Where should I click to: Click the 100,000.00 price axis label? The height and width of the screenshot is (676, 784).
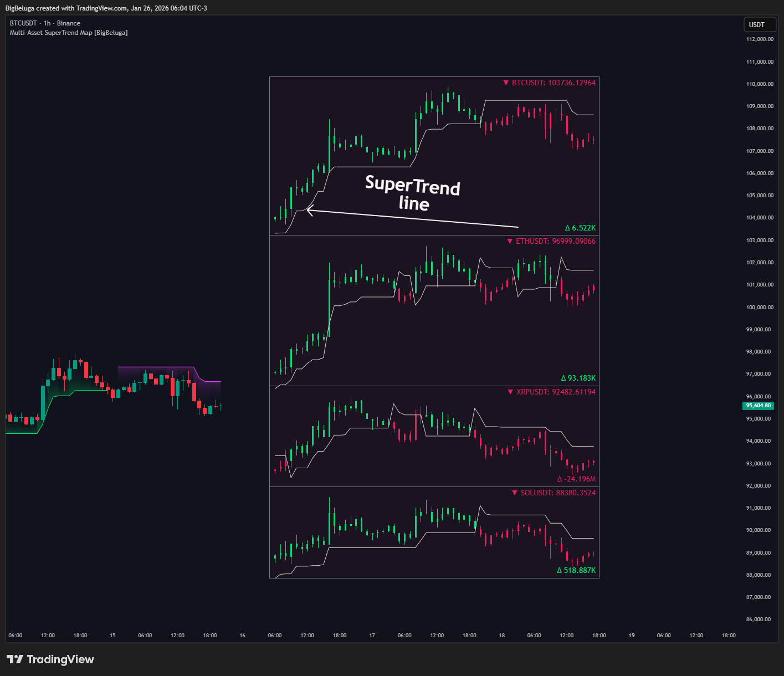point(760,307)
